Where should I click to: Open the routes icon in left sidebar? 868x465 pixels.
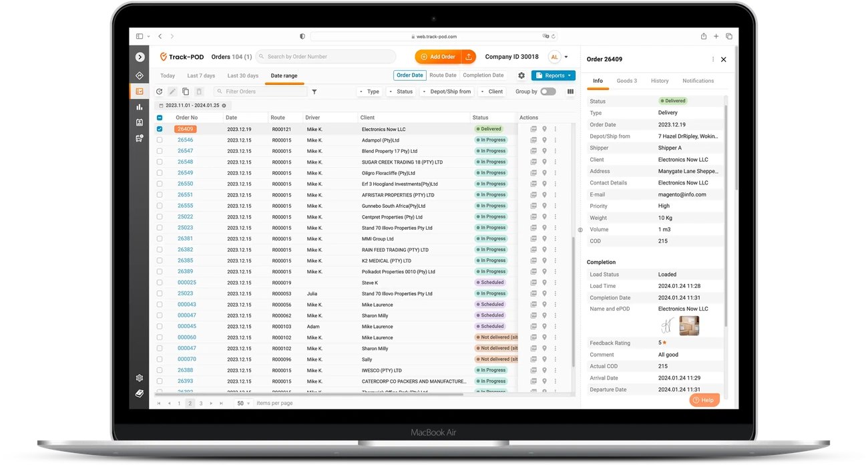click(x=140, y=75)
